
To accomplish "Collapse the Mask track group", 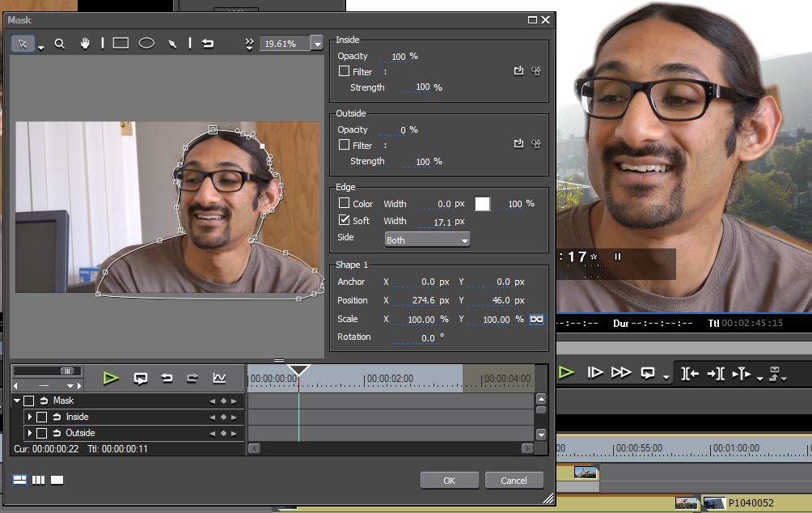I will pyautogui.click(x=17, y=401).
